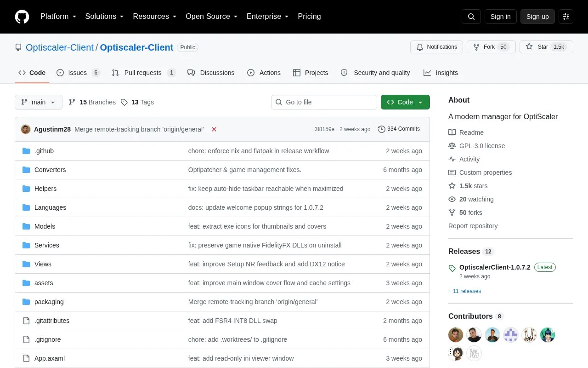Open the appearance settings icon button
This screenshot has width=588, height=368.
pyautogui.click(x=566, y=17)
